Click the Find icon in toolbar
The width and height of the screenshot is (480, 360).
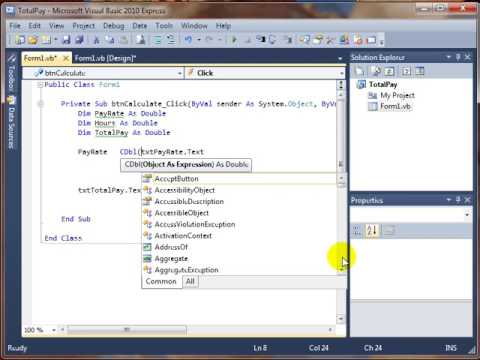(140, 40)
